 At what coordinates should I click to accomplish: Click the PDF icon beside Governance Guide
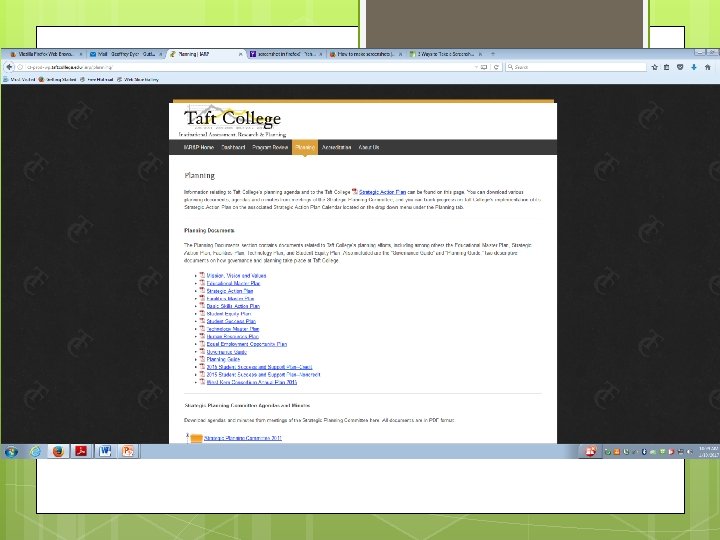click(202, 351)
